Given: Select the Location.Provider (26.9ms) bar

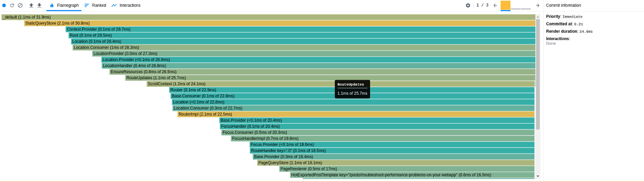Looking at the screenshot, I should pyautogui.click(x=319, y=59).
